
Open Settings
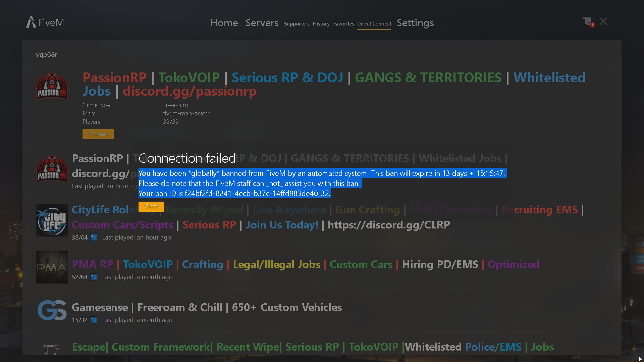415,23
